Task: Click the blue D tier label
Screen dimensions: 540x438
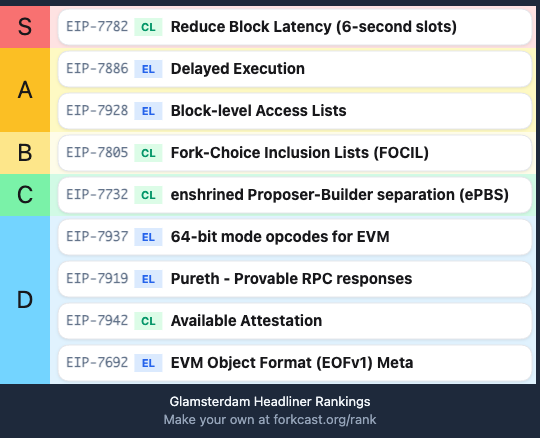Action: pos(25,300)
